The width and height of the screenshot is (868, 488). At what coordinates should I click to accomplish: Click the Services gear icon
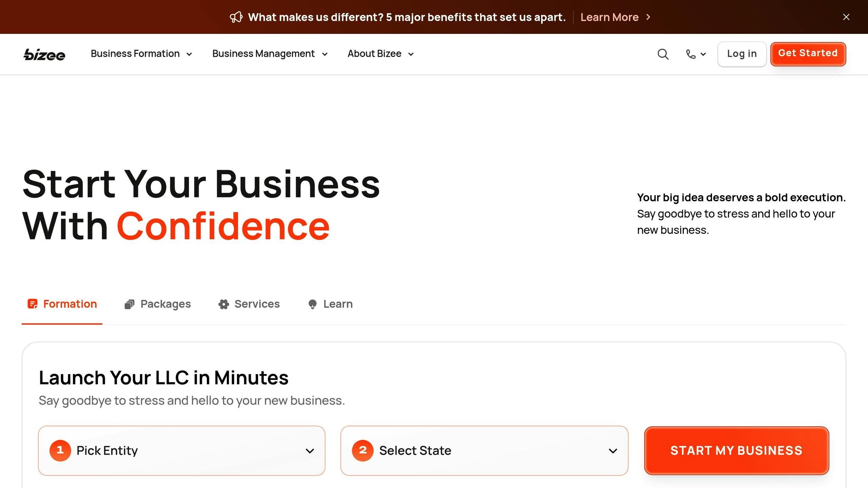point(223,304)
